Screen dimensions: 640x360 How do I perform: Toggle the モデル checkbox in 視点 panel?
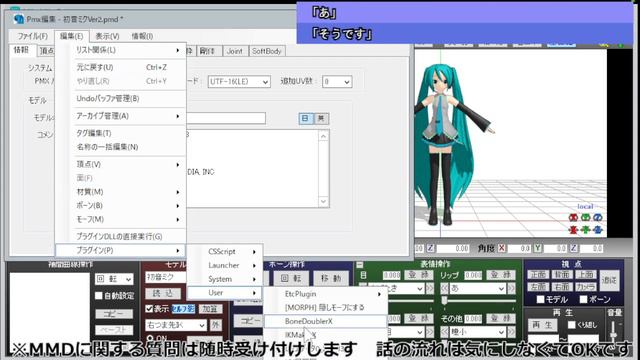(x=540, y=300)
